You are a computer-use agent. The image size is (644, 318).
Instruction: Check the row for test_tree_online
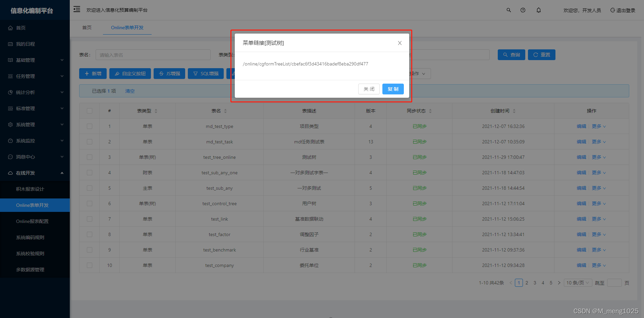90,157
